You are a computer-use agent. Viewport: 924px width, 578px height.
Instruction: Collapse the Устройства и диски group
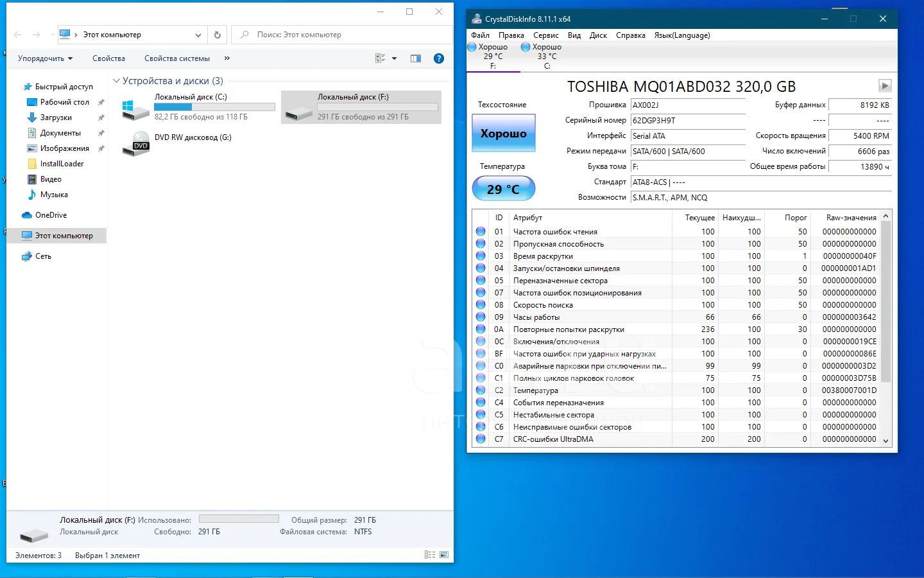[116, 81]
